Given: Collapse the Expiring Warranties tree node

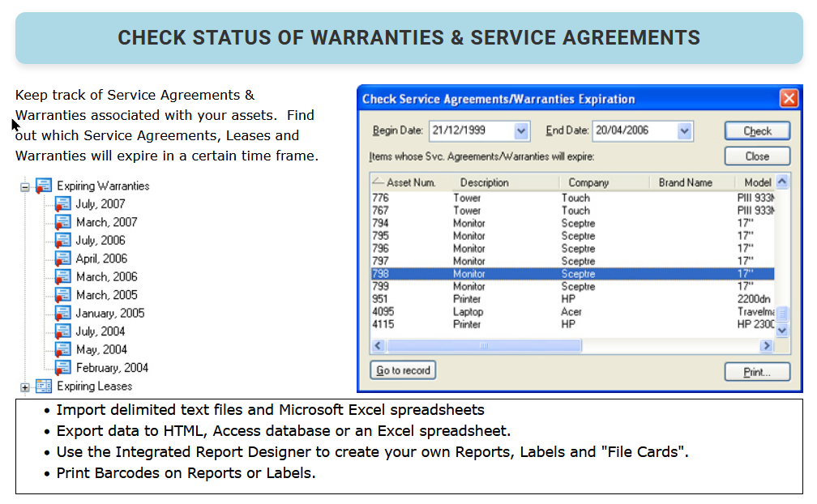Looking at the screenshot, I should (x=24, y=187).
